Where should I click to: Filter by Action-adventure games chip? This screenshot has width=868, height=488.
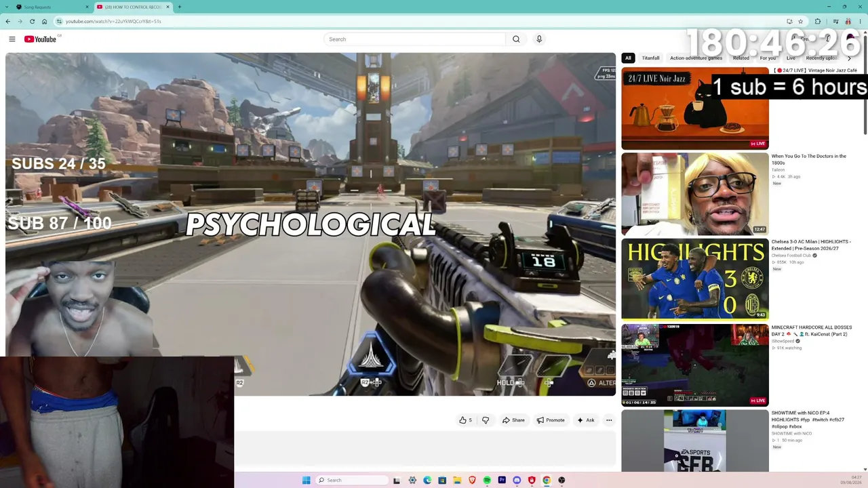pos(696,58)
